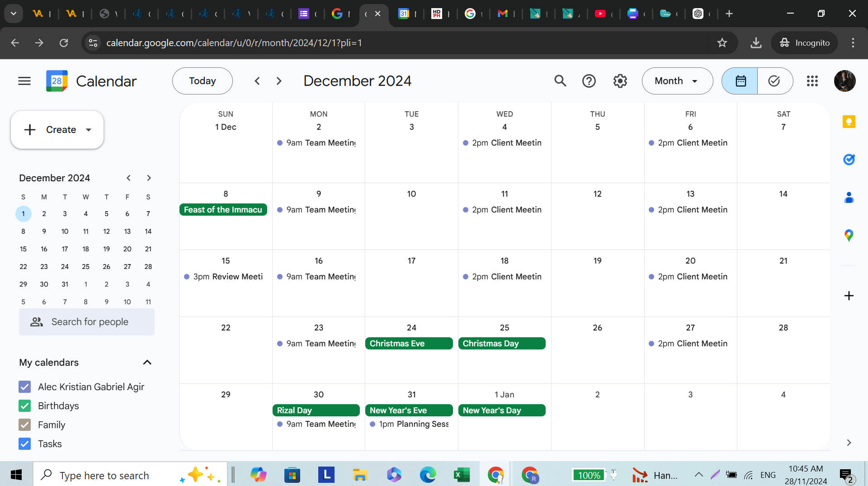The image size is (868, 486).
Task: Hide the side panel chevron
Action: 849,443
